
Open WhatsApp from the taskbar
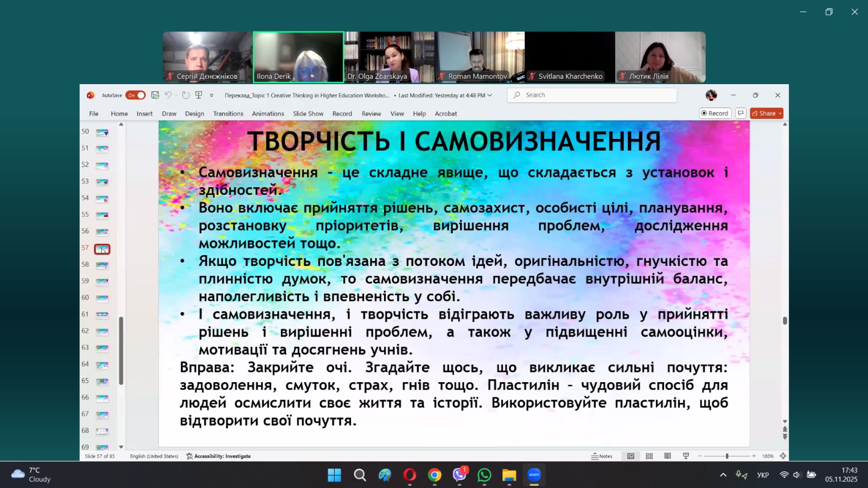pos(484,476)
